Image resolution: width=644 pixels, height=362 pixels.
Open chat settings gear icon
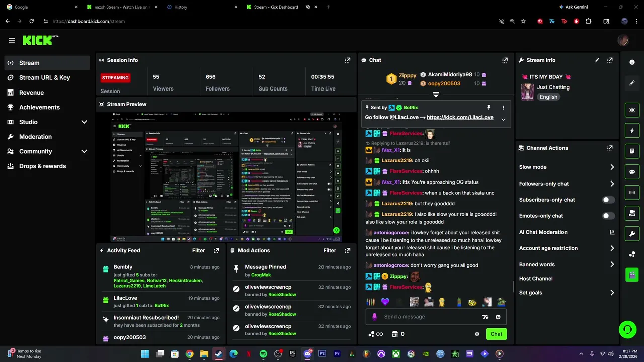(x=477, y=334)
